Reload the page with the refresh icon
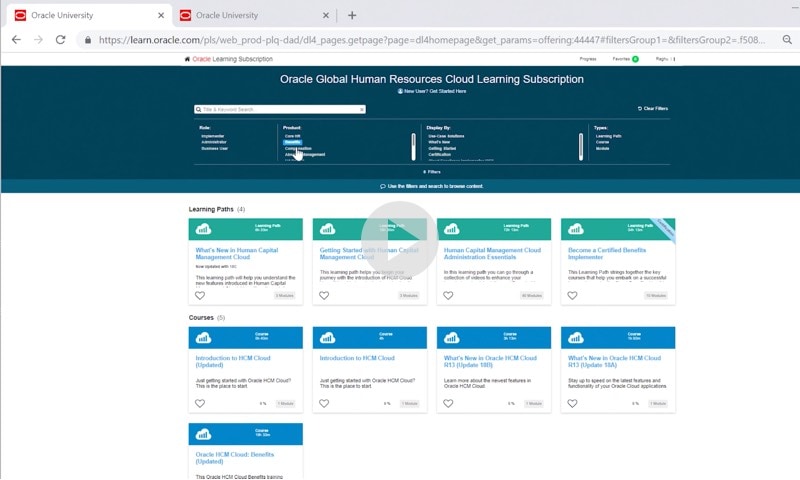Viewport: 800px width, 480px height. [60, 40]
